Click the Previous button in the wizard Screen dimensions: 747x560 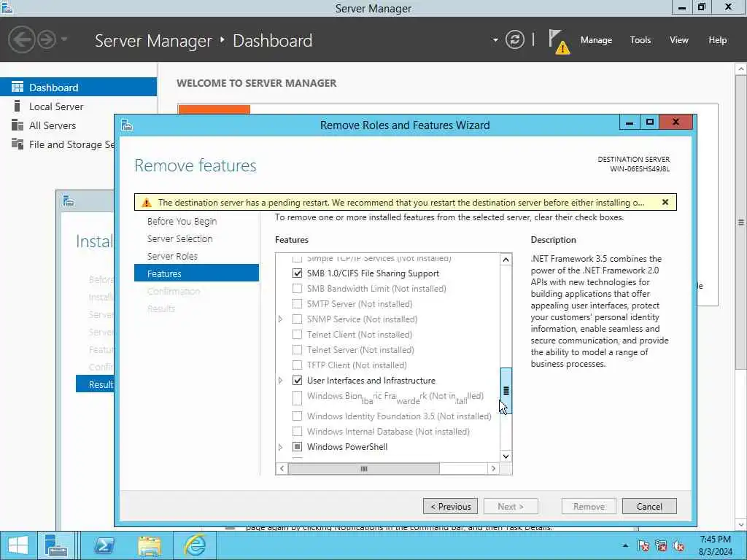pos(451,506)
